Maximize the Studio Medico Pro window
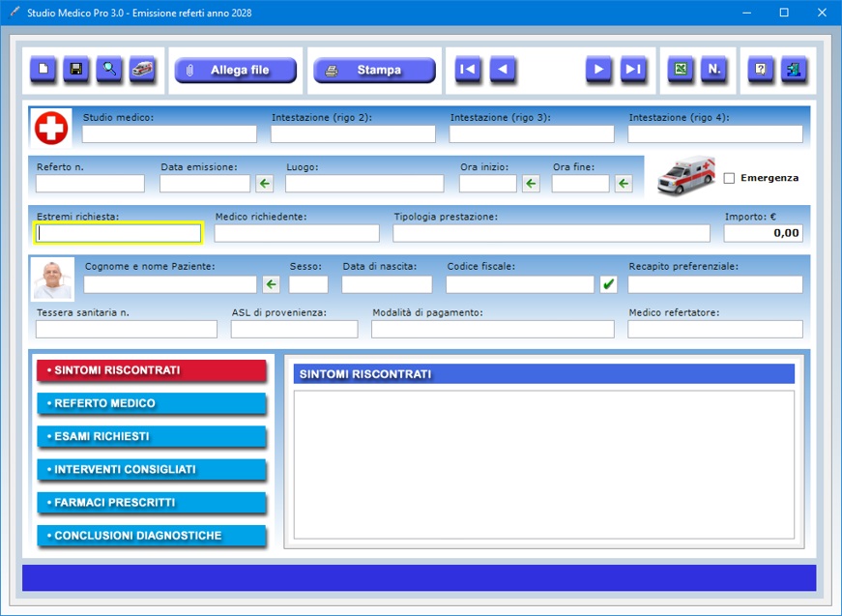 coord(784,13)
